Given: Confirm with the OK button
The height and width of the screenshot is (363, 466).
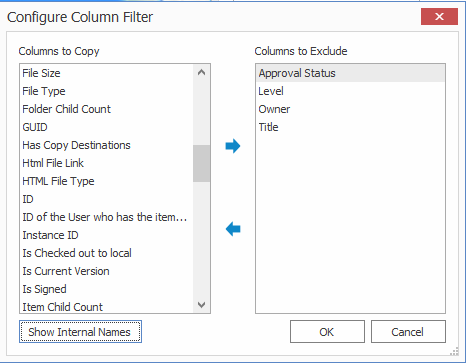Looking at the screenshot, I should (x=327, y=332).
